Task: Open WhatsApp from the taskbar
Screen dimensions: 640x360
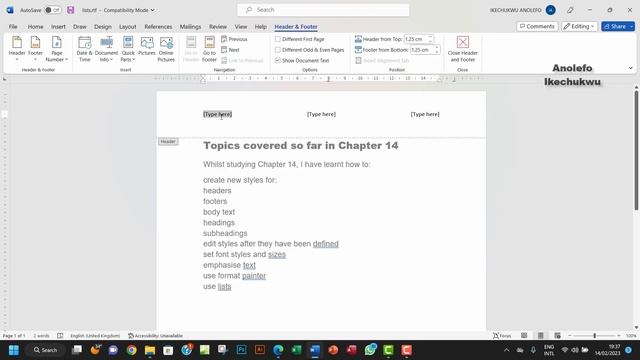Action: coord(370,350)
